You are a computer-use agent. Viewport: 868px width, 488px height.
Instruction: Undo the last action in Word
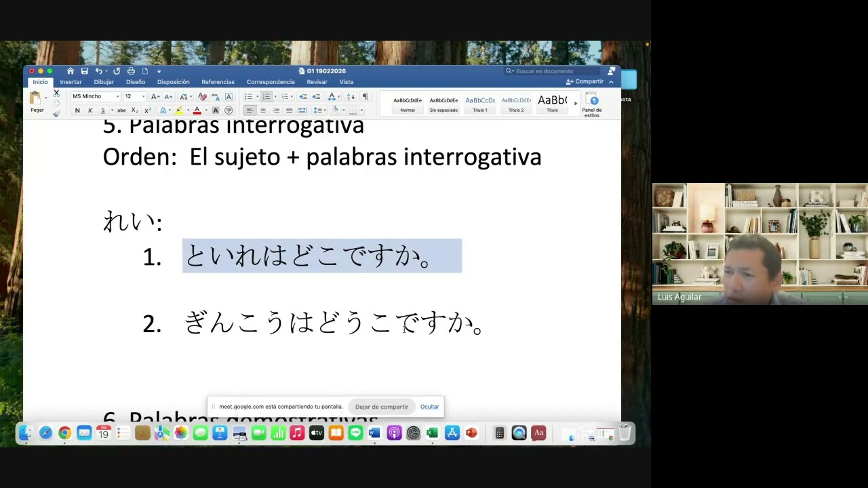98,71
